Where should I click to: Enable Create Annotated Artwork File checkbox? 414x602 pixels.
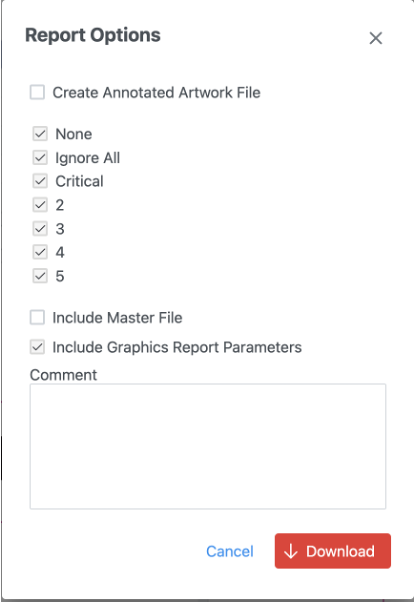37,93
